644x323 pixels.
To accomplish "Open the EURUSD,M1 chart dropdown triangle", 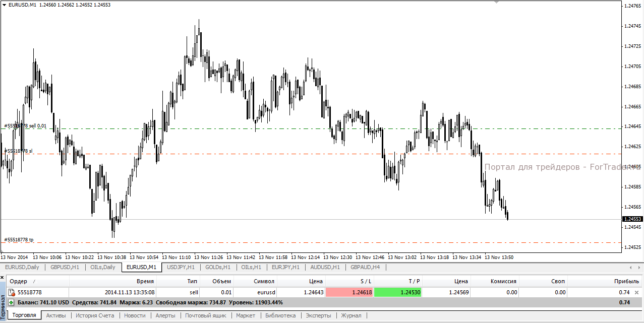I will click(5, 5).
